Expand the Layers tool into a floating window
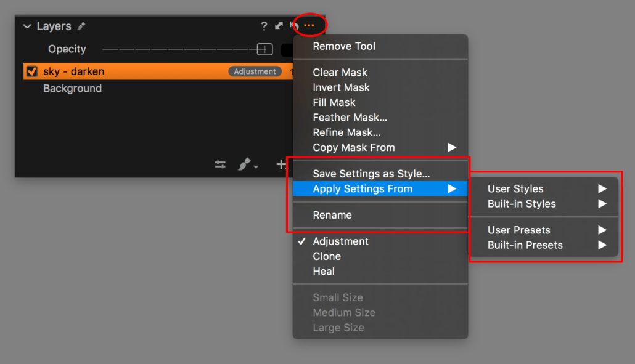 pos(278,26)
